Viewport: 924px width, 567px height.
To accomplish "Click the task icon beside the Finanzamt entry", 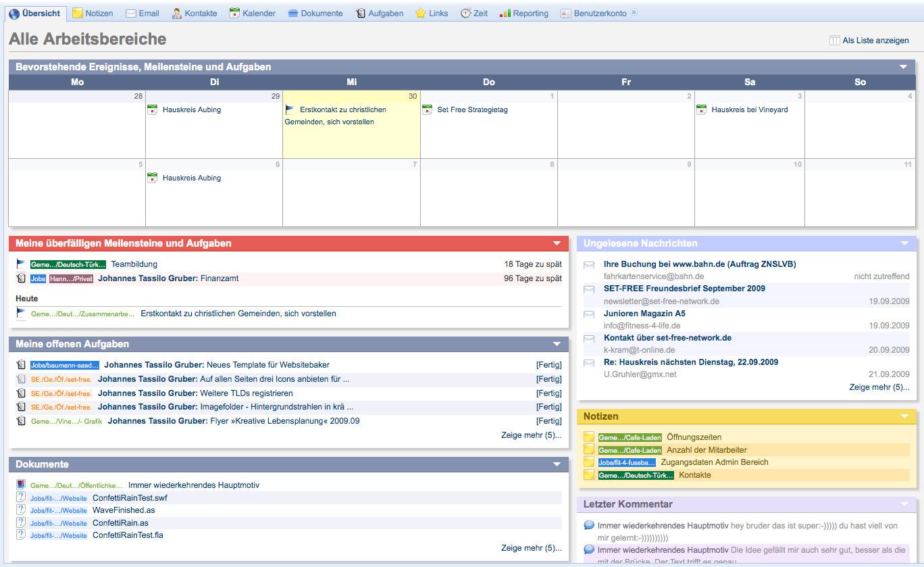I will point(21,278).
